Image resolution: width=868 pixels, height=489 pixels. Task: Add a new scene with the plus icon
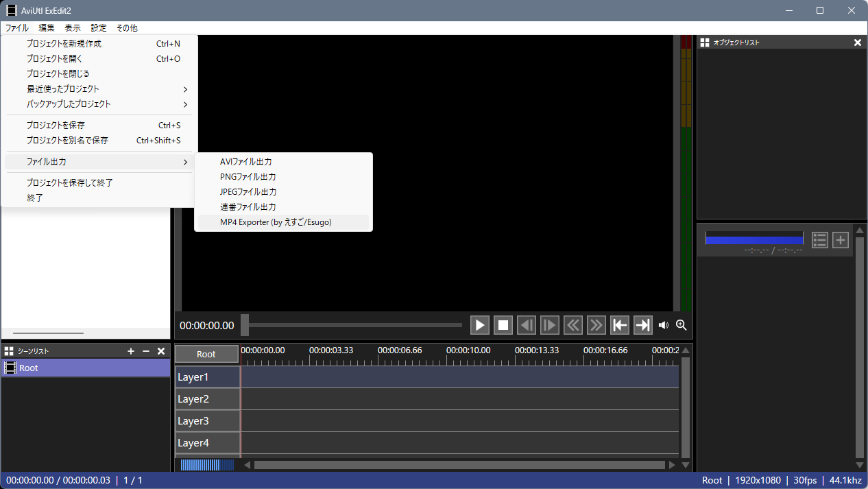click(x=131, y=351)
